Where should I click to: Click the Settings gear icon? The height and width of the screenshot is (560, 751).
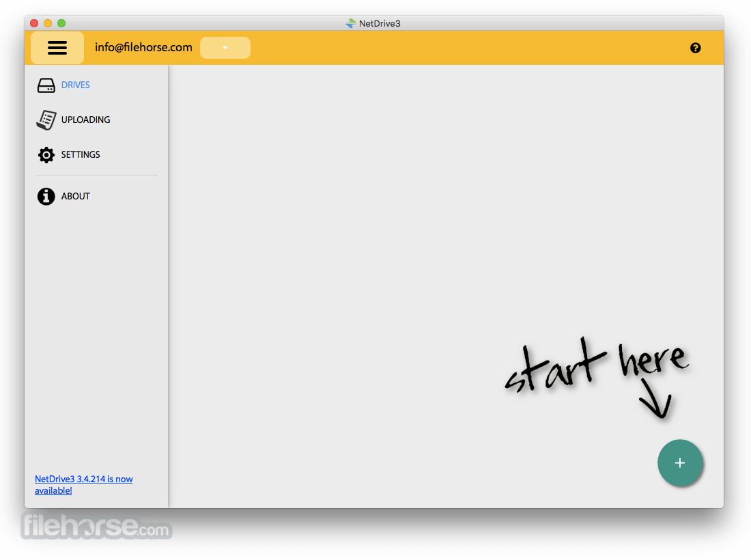pos(46,155)
